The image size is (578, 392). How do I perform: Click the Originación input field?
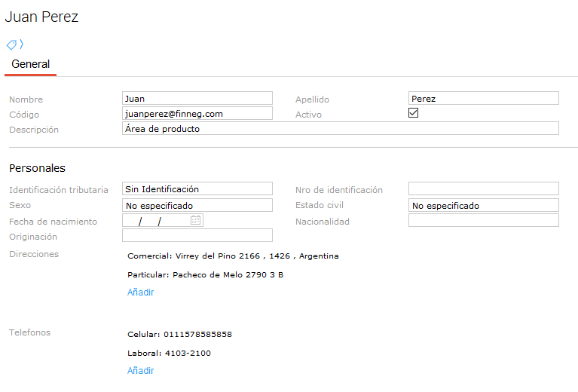[197, 236]
